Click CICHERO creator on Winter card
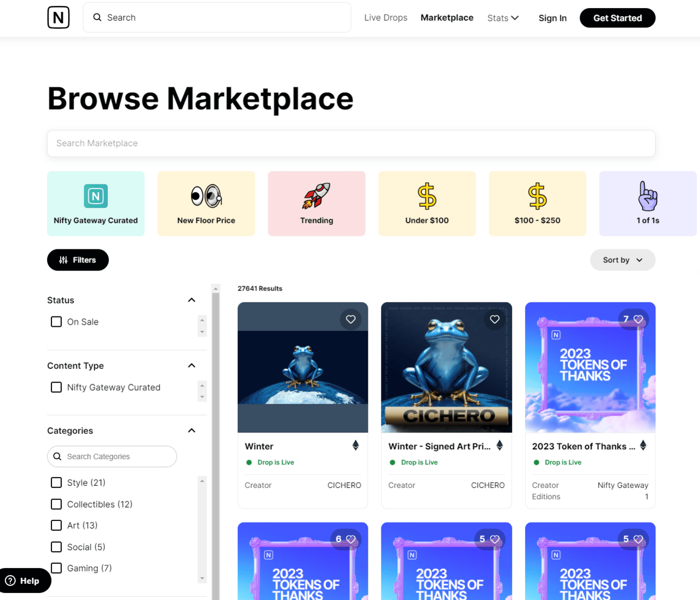 pos(344,486)
